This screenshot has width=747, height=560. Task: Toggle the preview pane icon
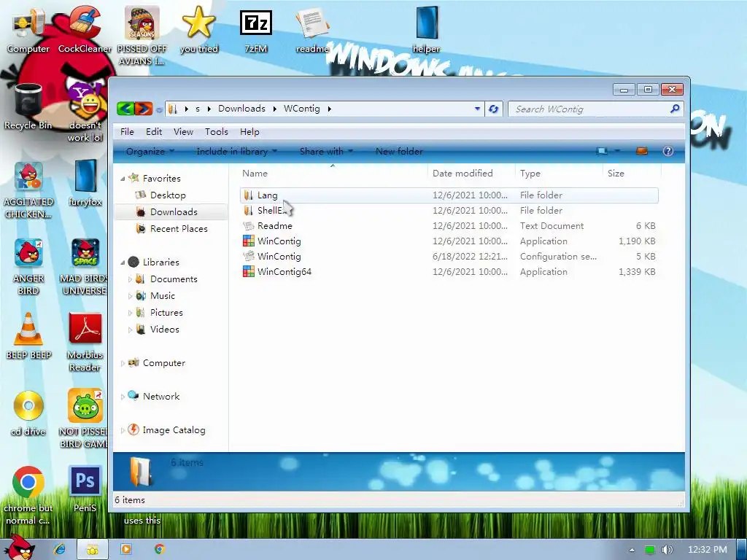pyautogui.click(x=642, y=152)
